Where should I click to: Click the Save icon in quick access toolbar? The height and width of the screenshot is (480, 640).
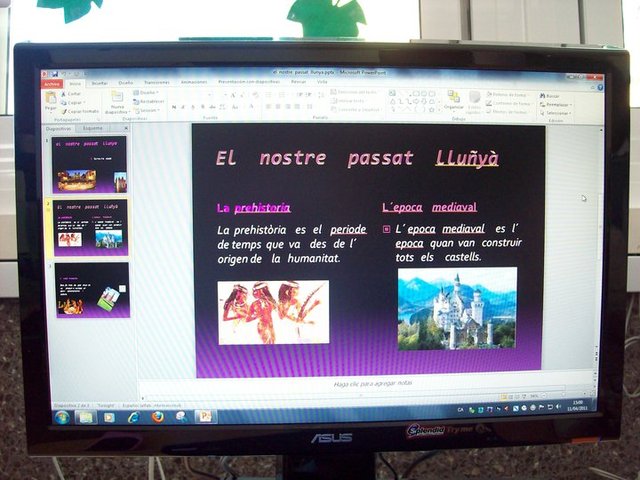54,74
